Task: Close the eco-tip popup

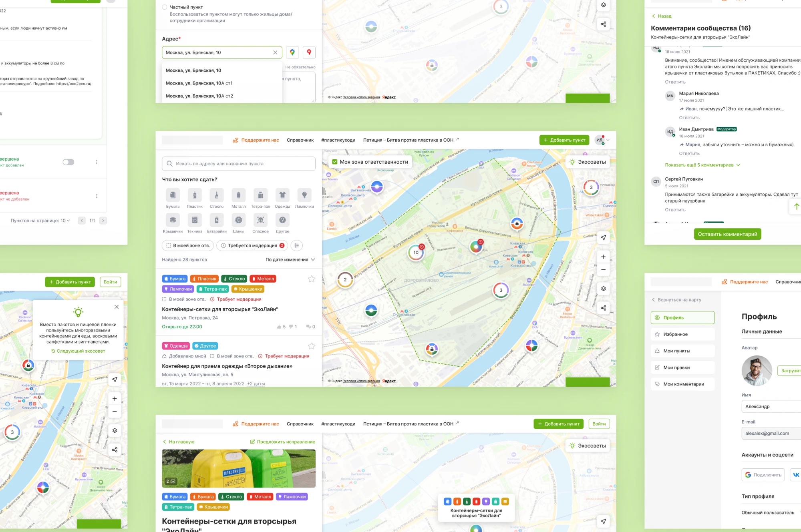Action: [x=117, y=307]
